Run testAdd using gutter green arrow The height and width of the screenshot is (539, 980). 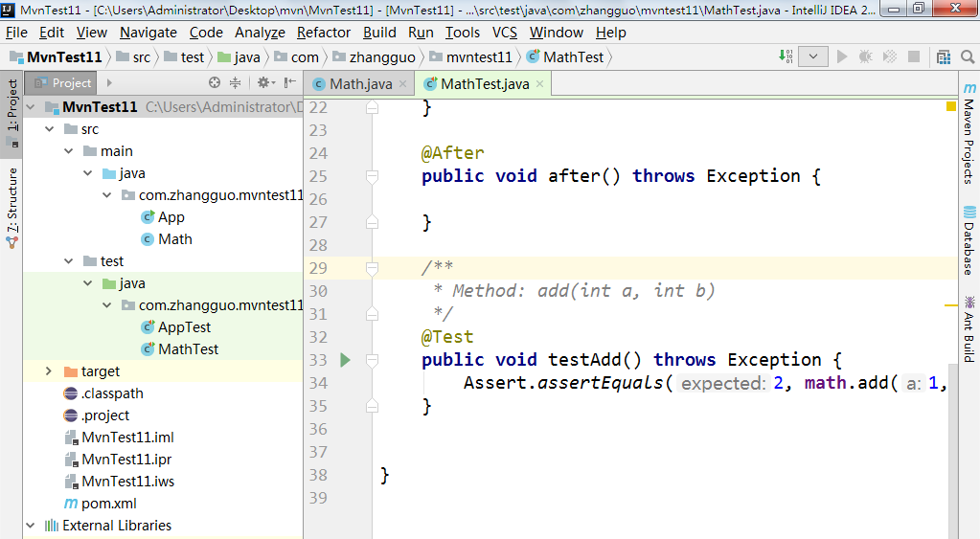coord(345,360)
